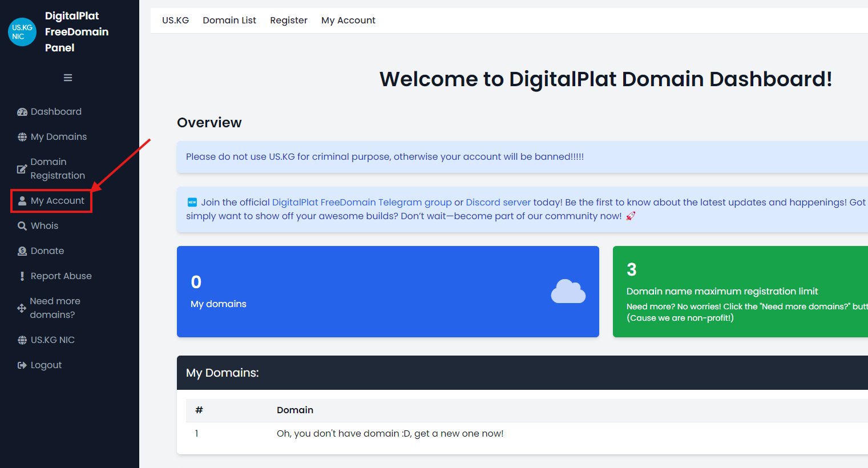Click the cloud icon on My domains card
This screenshot has width=868, height=468.
[568, 291]
